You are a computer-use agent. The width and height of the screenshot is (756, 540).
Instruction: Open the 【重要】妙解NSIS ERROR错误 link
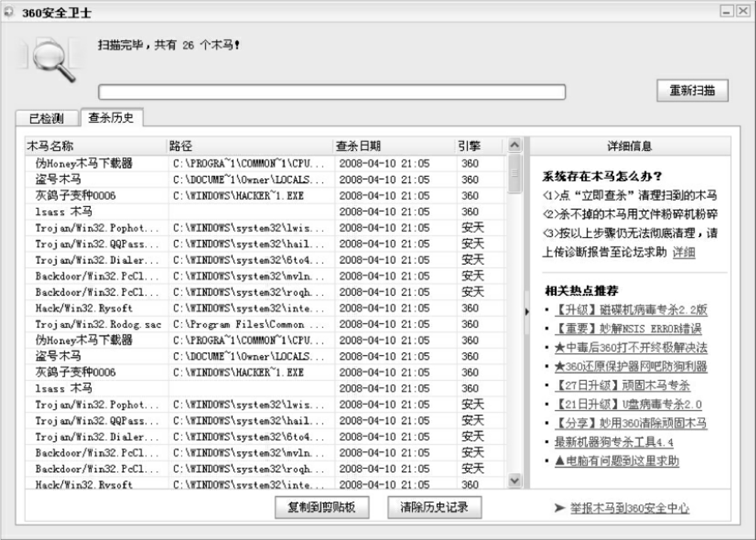[628, 329]
